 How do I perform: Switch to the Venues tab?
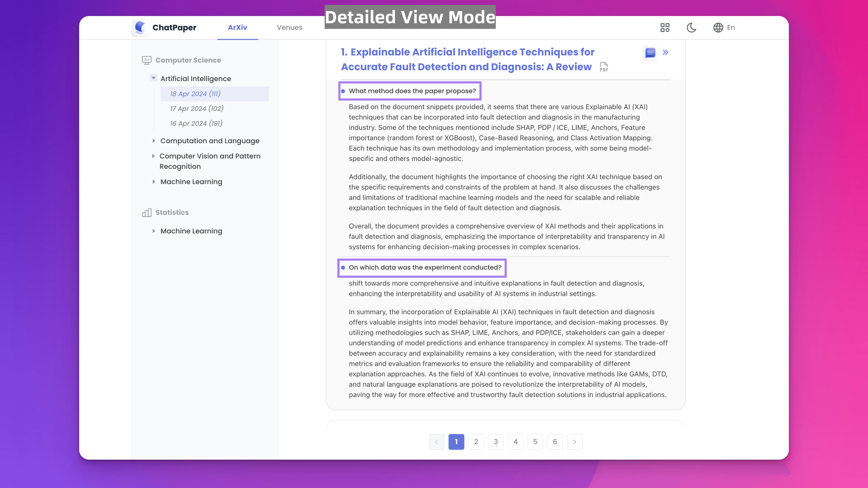[x=289, y=27]
